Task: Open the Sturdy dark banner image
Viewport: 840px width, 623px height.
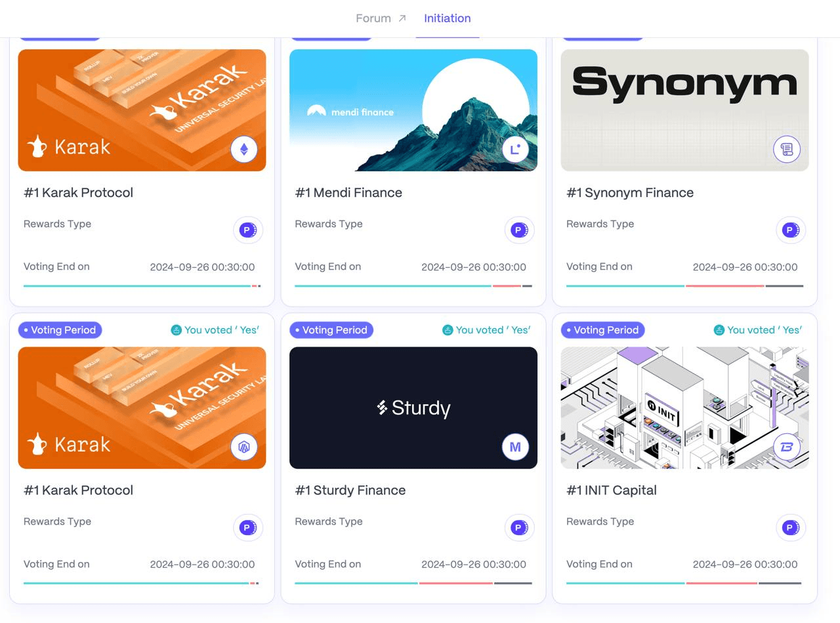Action: click(413, 408)
